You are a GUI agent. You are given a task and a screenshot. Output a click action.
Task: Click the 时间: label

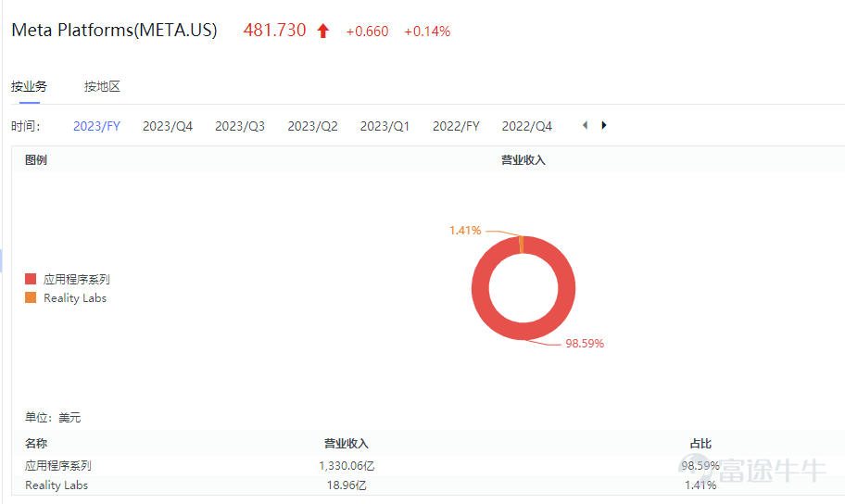26,126
